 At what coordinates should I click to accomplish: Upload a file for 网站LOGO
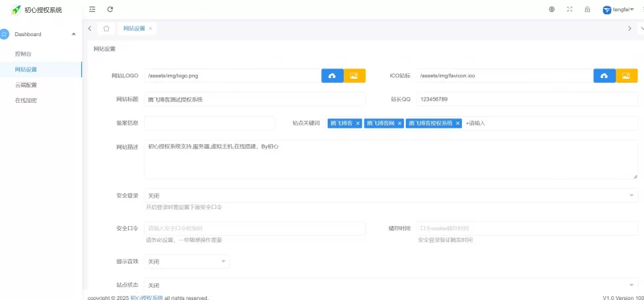332,76
